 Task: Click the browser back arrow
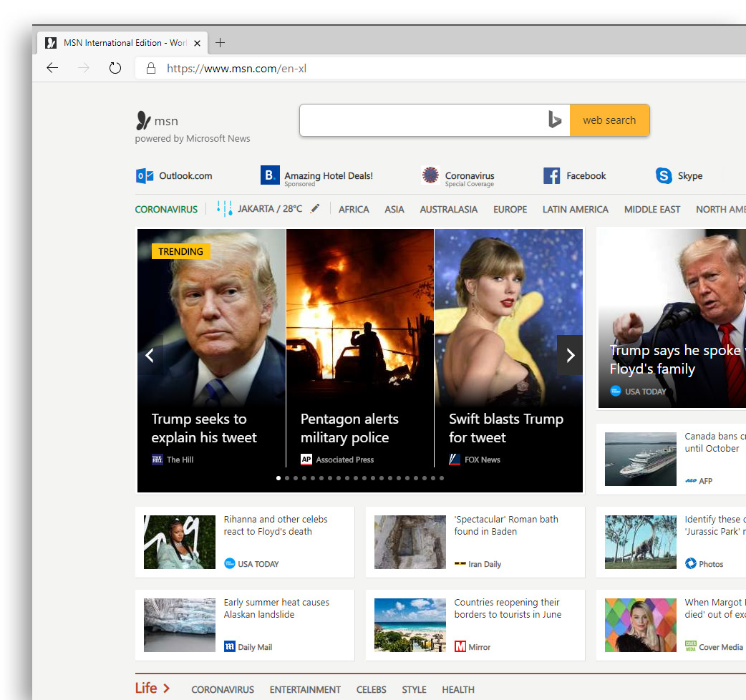click(52, 68)
